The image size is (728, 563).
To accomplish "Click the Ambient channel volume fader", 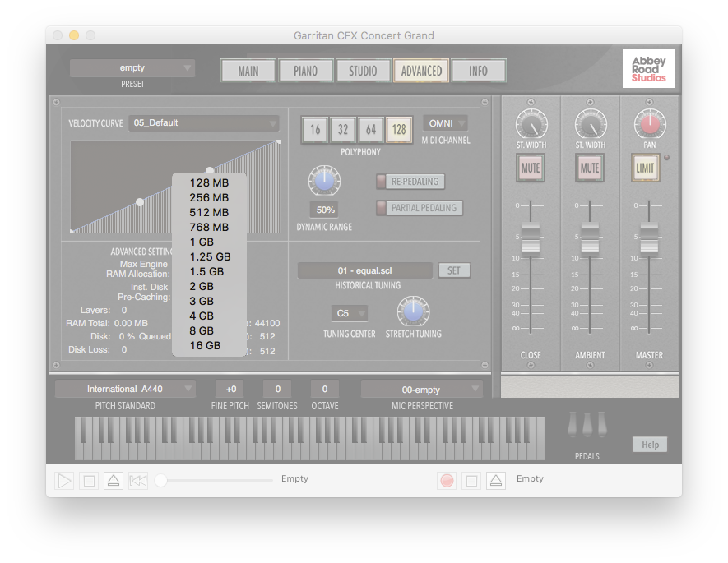I will [x=590, y=238].
